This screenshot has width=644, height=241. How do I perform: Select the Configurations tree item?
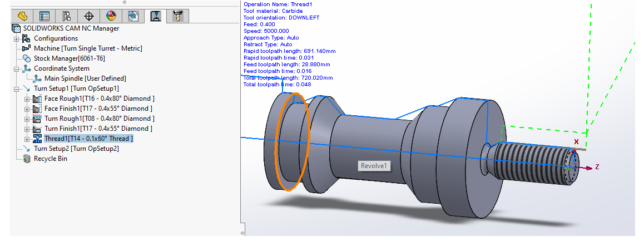point(56,38)
